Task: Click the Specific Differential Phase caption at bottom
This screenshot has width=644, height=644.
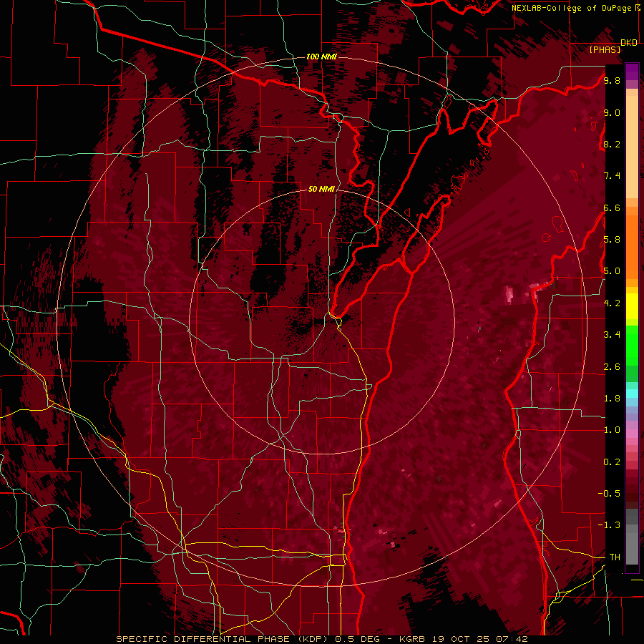Action: click(x=321, y=639)
